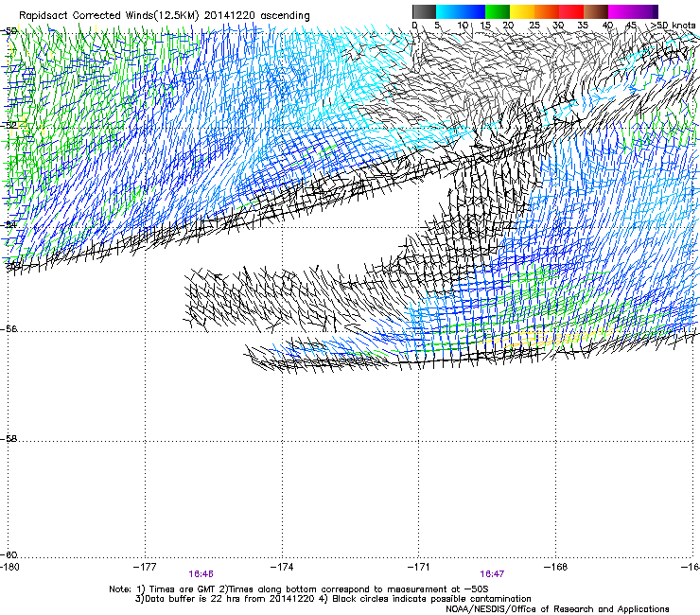Click the -60 latitude axis label

[x=9, y=554]
